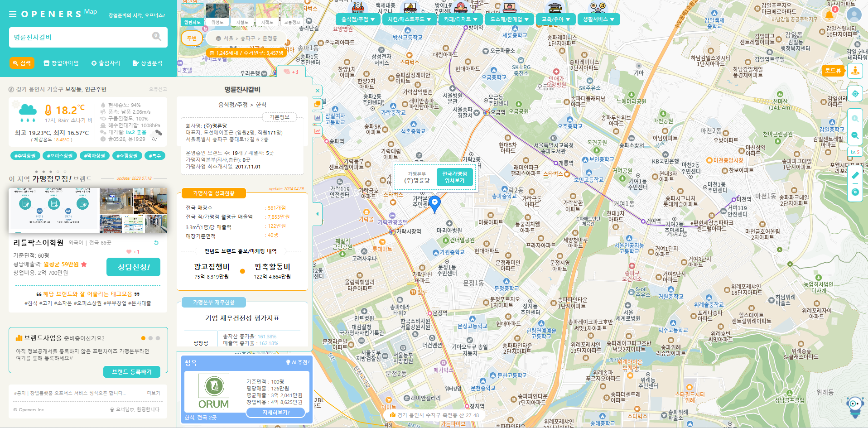Click the 로드뷰 label button
Image resolution: width=868 pixels, height=428 pixels.
(833, 71)
